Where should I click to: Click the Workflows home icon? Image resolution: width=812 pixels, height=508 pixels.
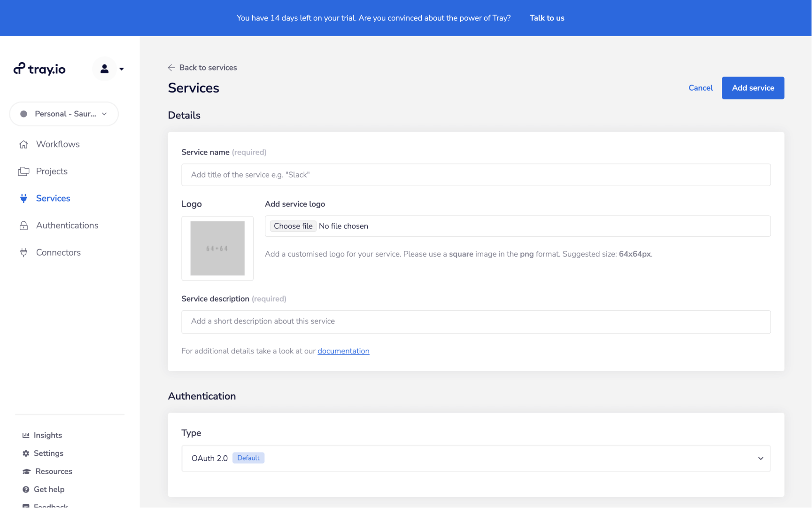pyautogui.click(x=23, y=144)
